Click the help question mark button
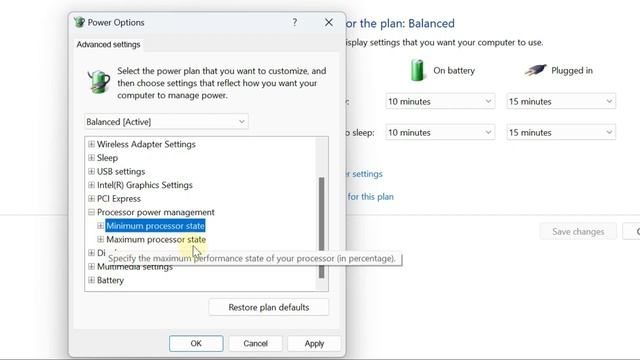 point(295,22)
